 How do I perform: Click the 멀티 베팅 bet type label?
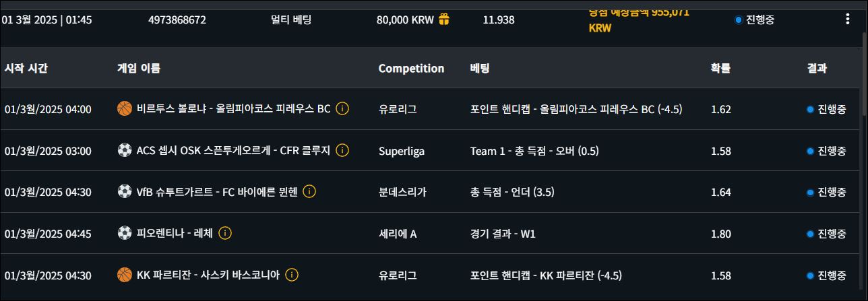tap(291, 20)
